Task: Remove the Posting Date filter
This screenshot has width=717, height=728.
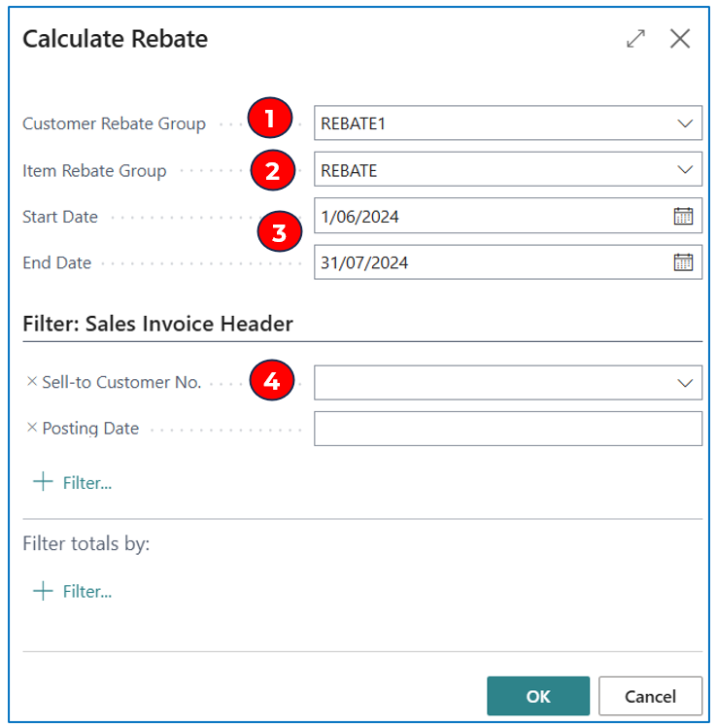Action: (31, 428)
